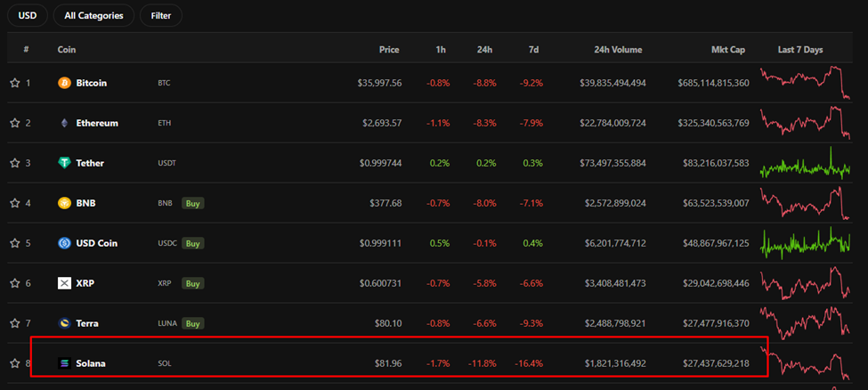Click the Buy button for XRP
The height and width of the screenshot is (390, 868).
(x=192, y=284)
